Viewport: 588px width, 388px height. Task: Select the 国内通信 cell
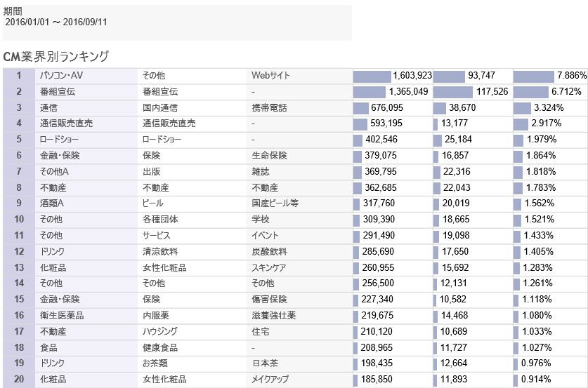coord(160,108)
